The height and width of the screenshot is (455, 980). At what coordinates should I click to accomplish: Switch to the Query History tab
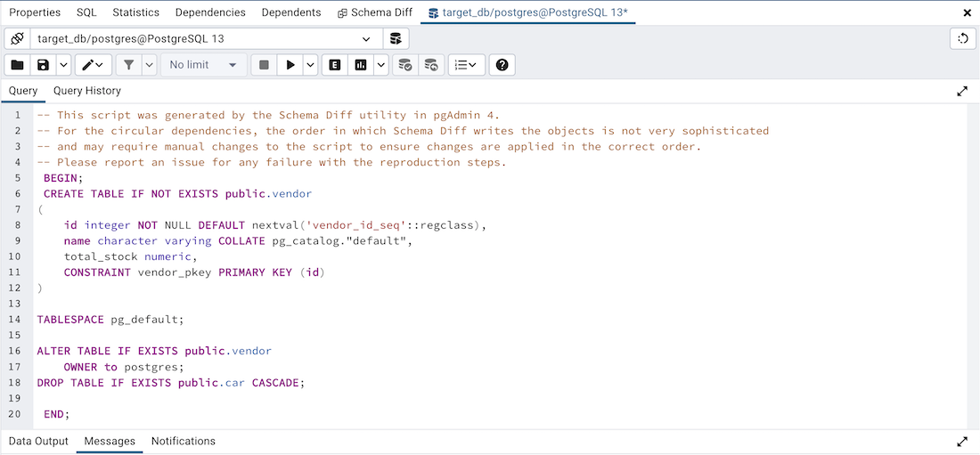86,91
